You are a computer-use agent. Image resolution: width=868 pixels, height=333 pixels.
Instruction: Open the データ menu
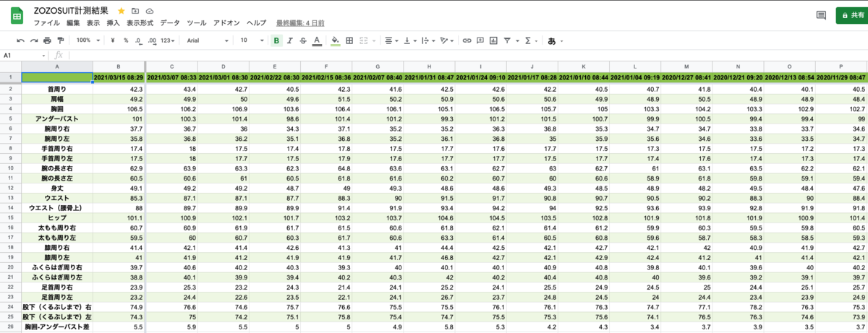click(x=171, y=23)
